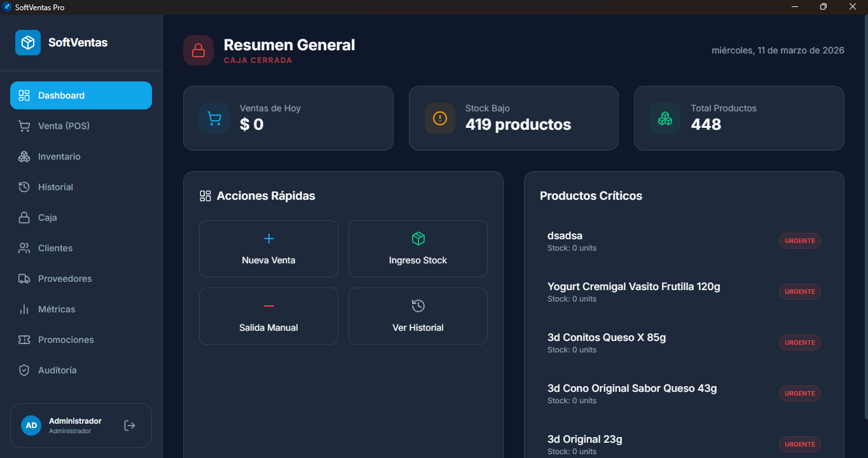Click the SoftVentas cube logo
Viewport: 868px width, 458px height.
point(27,42)
